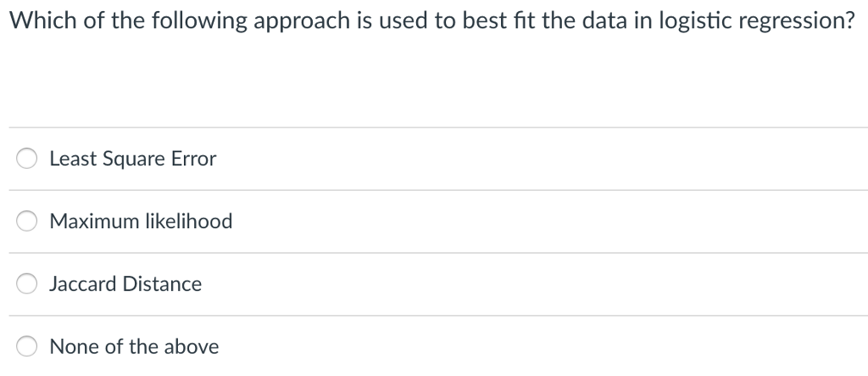
Task: Pick the Jaccard Distance radio button
Action: click(x=27, y=284)
